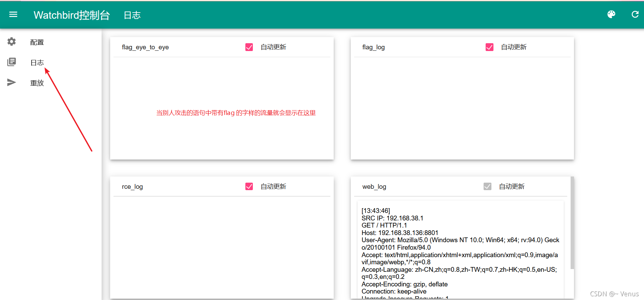This screenshot has height=300, width=644.
Task: Click the User-Agent line in web_log
Action: (x=460, y=244)
